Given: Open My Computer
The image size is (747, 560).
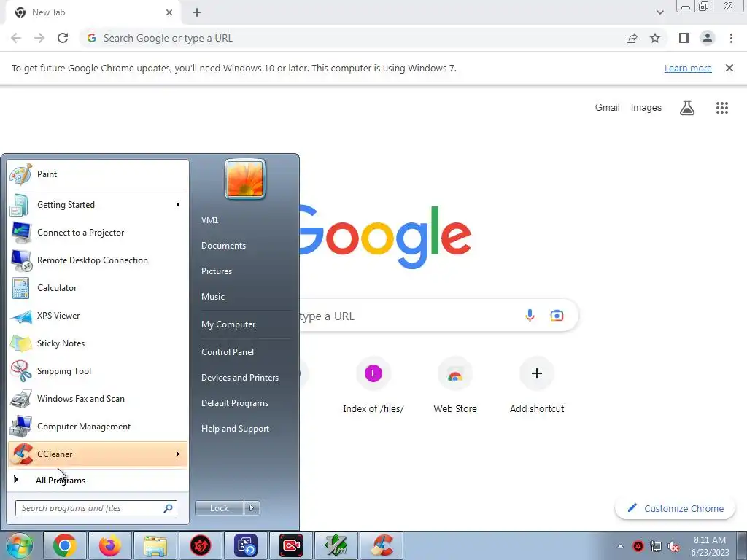Looking at the screenshot, I should [228, 324].
